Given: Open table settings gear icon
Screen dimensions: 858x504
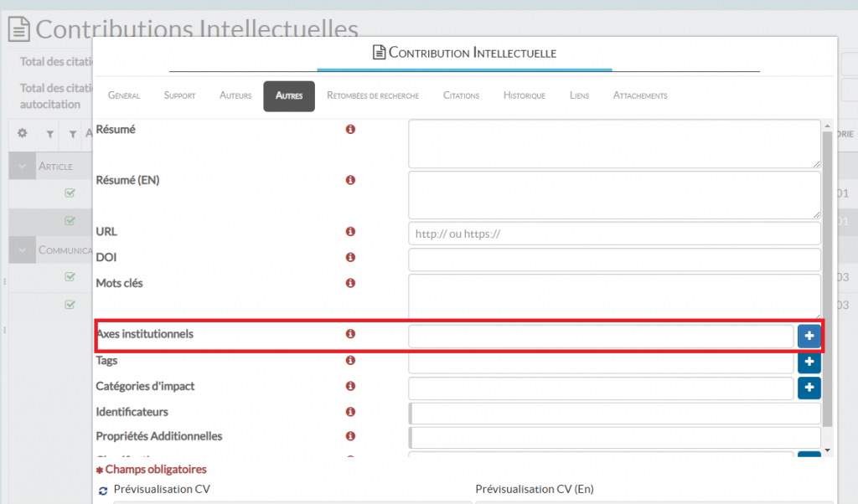Looking at the screenshot, I should [x=23, y=133].
